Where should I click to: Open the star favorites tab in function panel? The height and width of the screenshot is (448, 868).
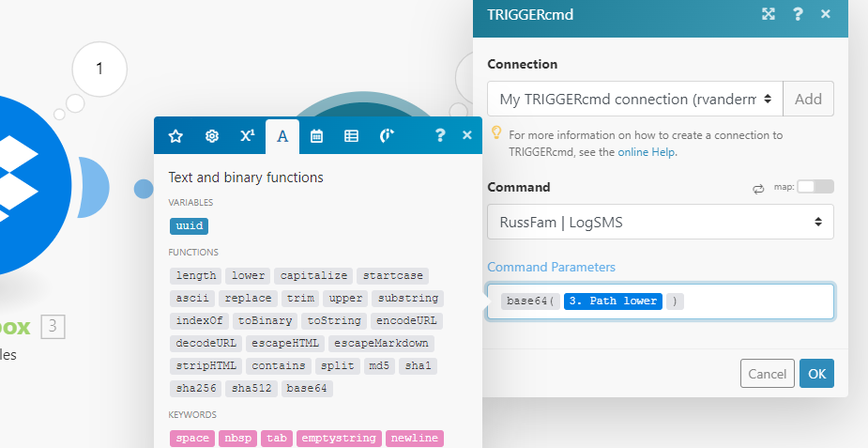tap(175, 135)
